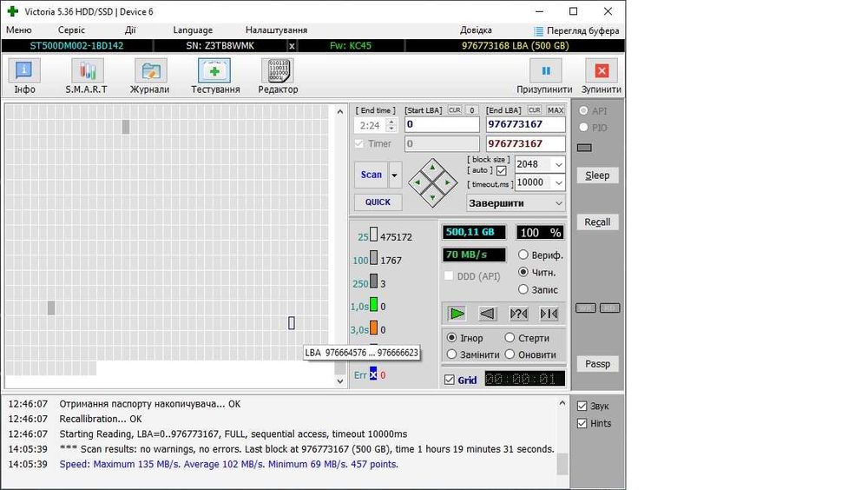The height and width of the screenshot is (490, 868).
Task: Click the End LBA 976773167 input field
Action: click(x=526, y=124)
